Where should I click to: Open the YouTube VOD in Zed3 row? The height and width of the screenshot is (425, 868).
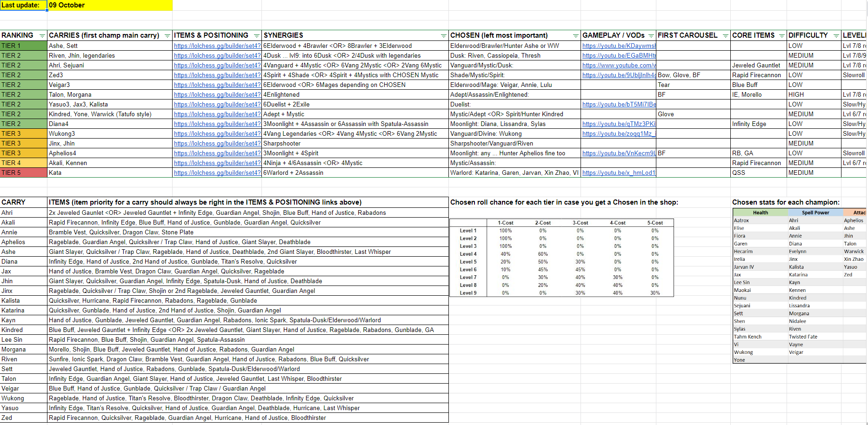pos(619,75)
